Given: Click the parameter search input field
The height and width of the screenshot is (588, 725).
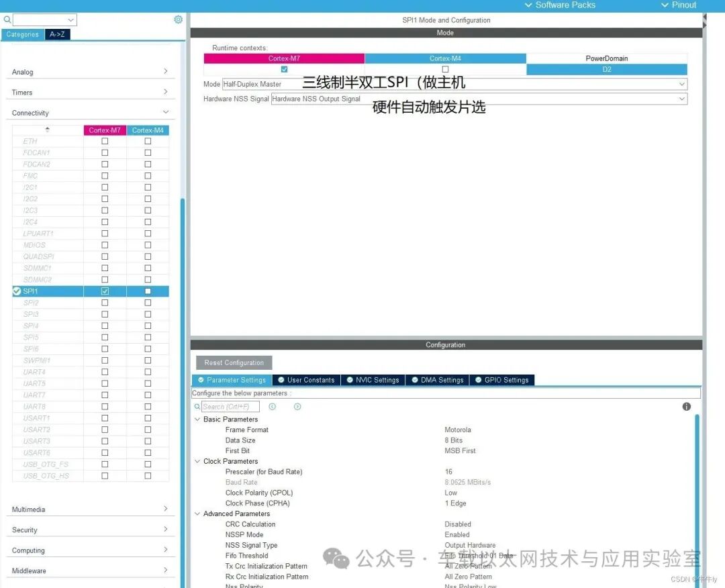Looking at the screenshot, I should [x=230, y=407].
